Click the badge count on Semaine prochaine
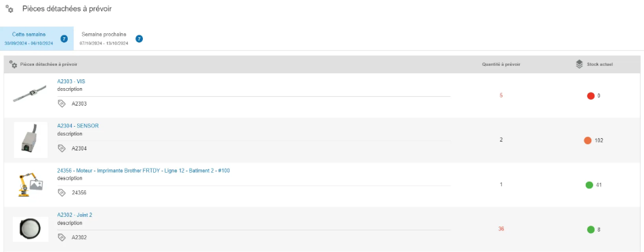 [139, 39]
